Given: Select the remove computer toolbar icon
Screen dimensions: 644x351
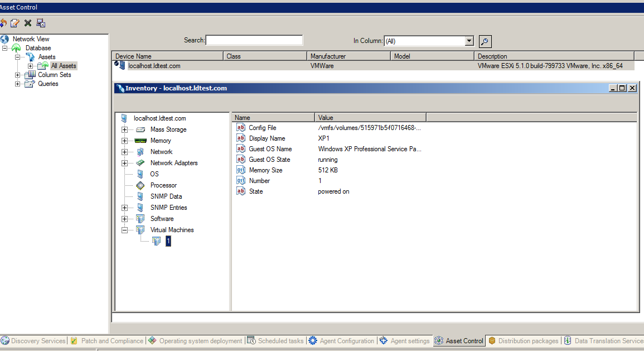Looking at the screenshot, I should pyautogui.click(x=40, y=23).
